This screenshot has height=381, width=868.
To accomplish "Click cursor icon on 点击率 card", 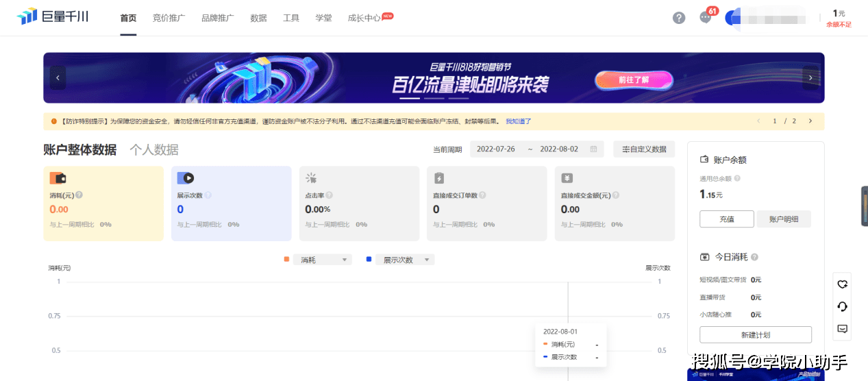I will (x=311, y=178).
